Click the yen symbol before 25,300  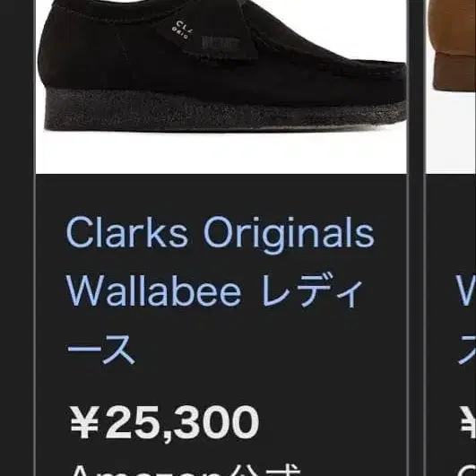pyautogui.click(x=84, y=422)
